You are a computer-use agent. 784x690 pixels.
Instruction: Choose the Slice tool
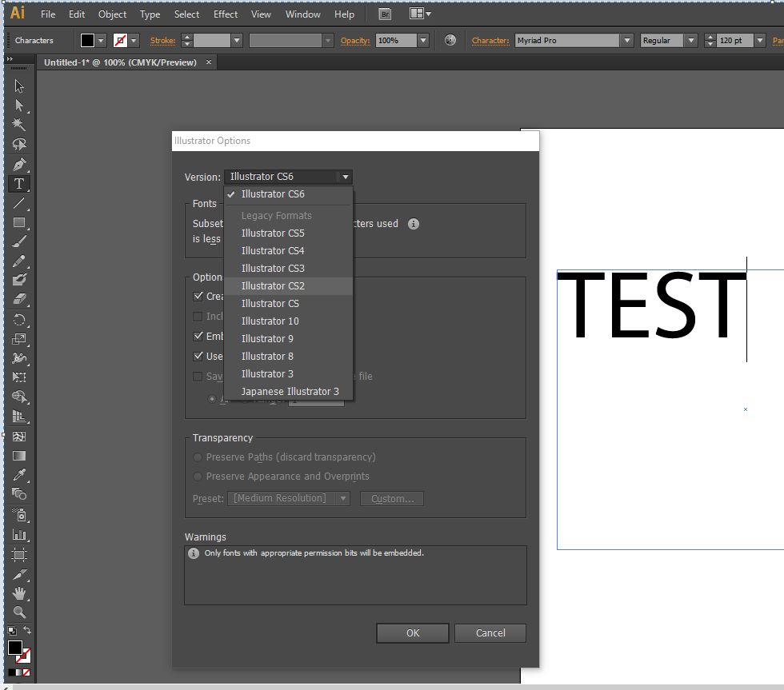[x=19, y=575]
